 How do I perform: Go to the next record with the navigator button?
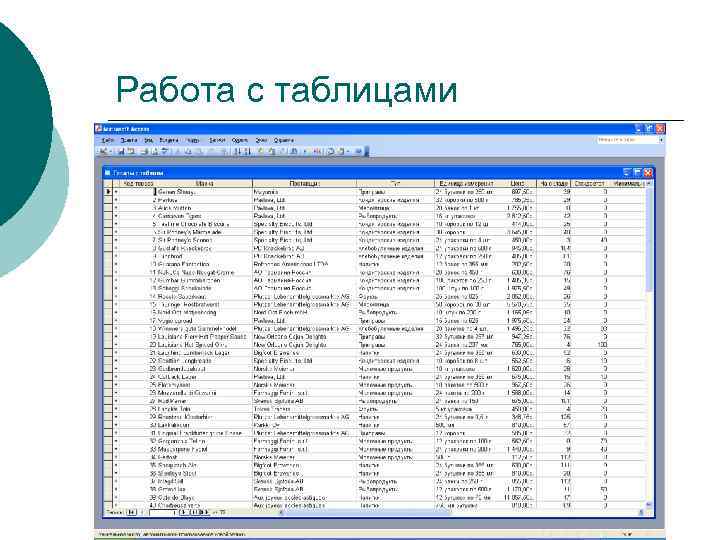click(x=183, y=512)
